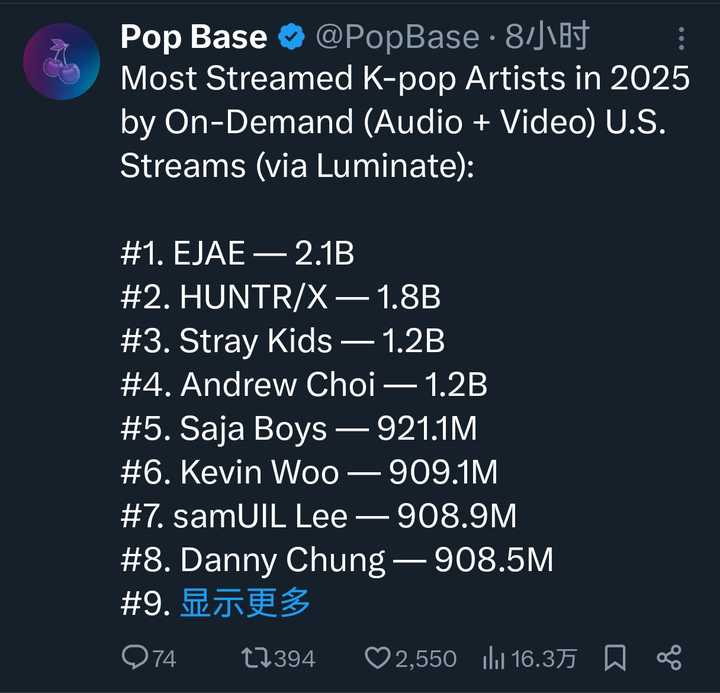
Task: Click the share icon on the post
Action: coord(669,657)
